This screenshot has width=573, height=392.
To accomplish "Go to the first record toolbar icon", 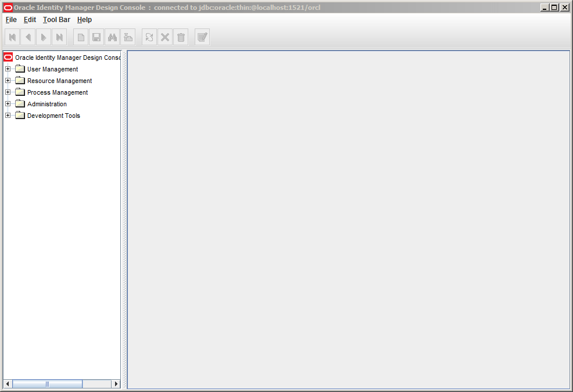I will click(12, 37).
